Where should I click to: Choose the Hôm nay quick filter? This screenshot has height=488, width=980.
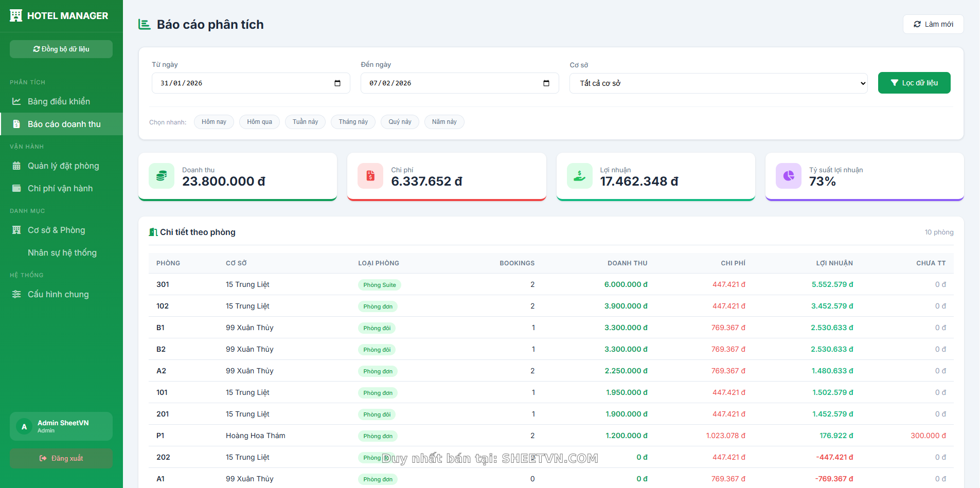pos(213,122)
